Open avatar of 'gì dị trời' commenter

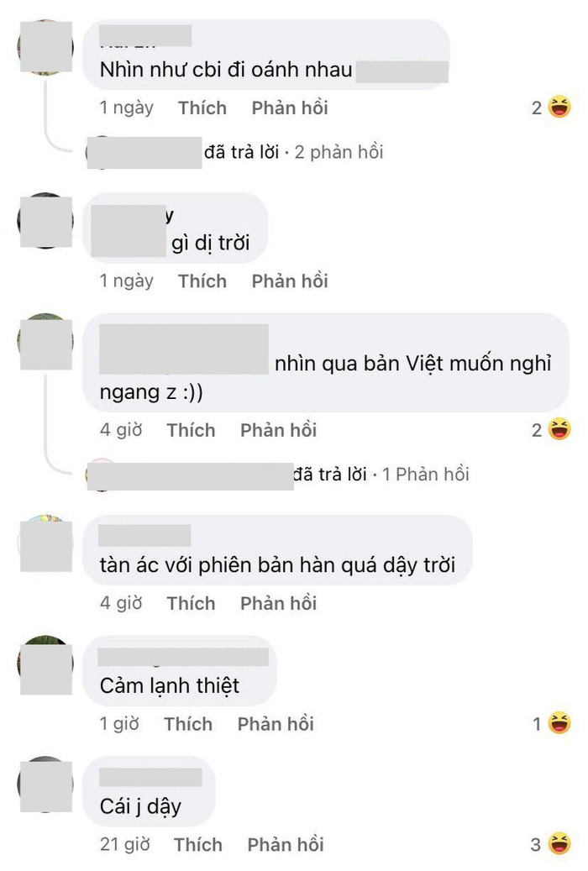pos(45,221)
